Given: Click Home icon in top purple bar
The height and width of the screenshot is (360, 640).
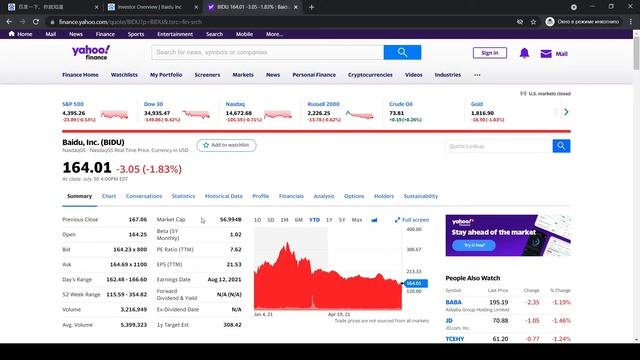Looking at the screenshot, I should click(x=11, y=34).
